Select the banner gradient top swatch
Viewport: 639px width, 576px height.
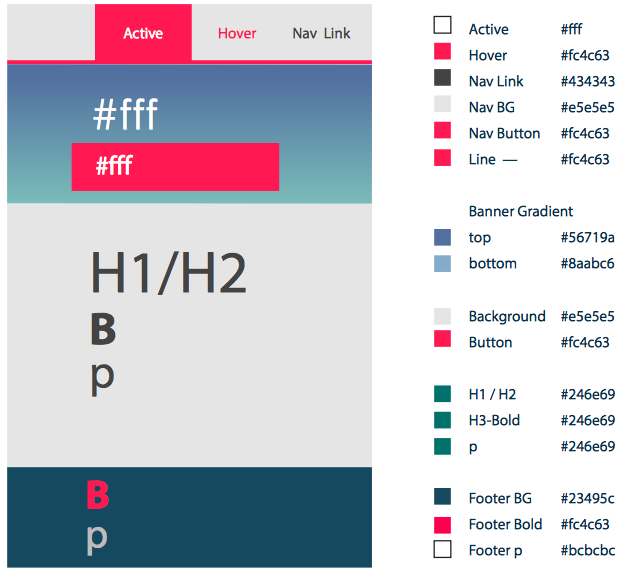pyautogui.click(x=442, y=237)
